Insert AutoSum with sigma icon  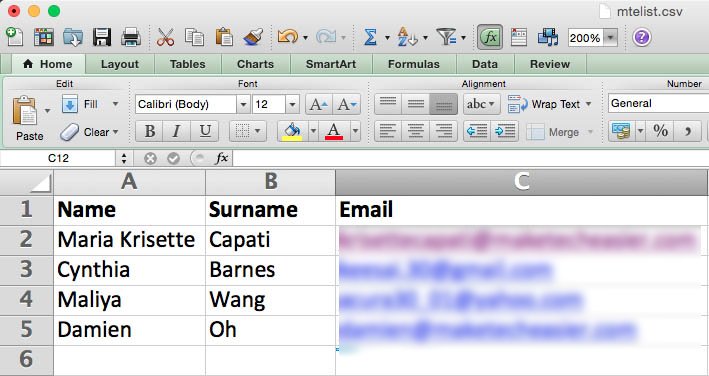pos(370,37)
